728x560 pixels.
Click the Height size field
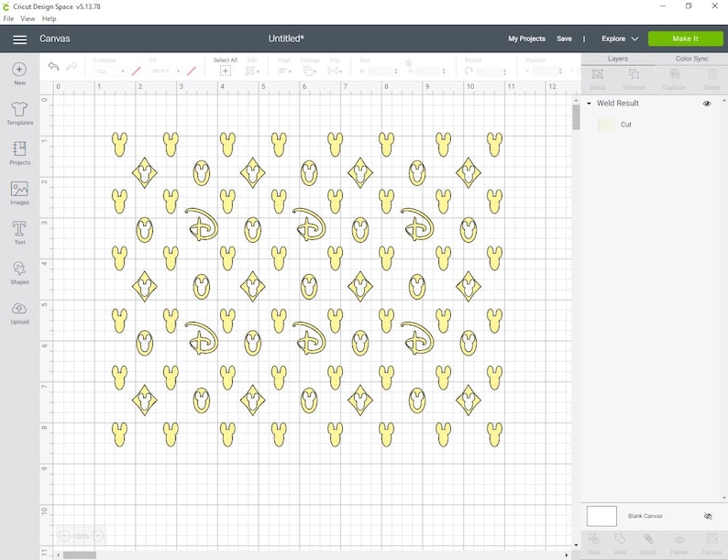tap(428, 71)
